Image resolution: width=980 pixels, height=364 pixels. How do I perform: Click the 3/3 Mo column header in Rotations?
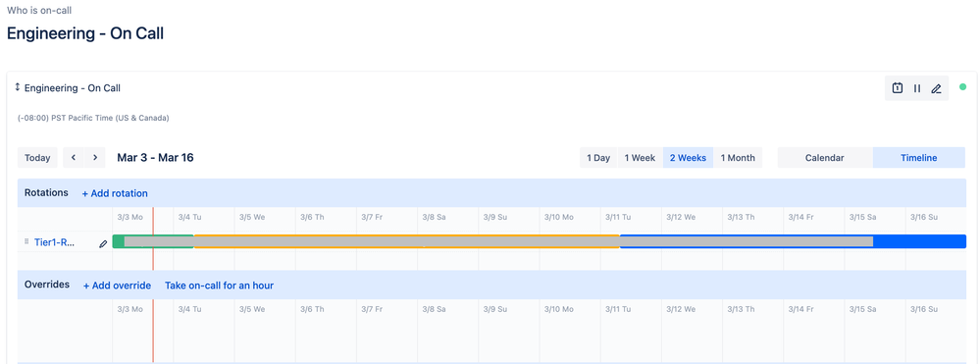pos(130,217)
